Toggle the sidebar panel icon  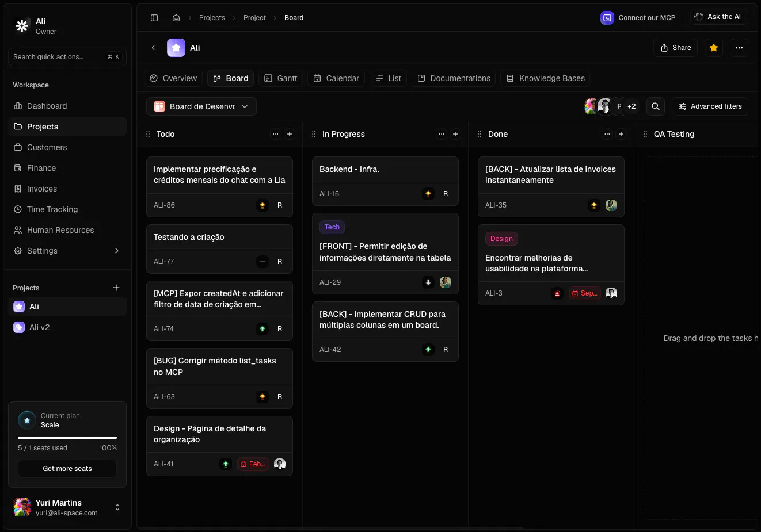(x=154, y=18)
